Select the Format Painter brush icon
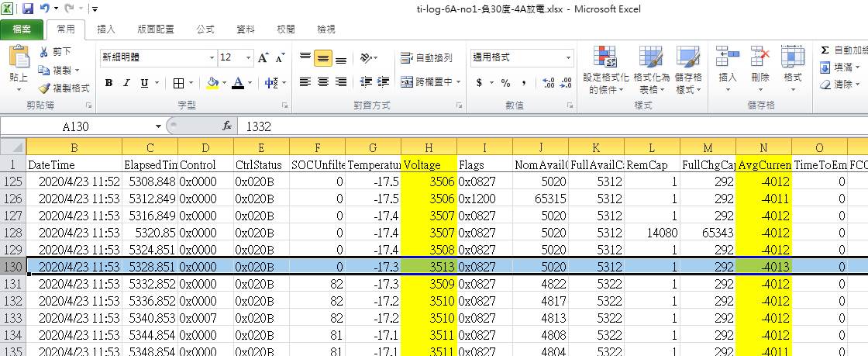This screenshot has width=868, height=356. pos(44,88)
